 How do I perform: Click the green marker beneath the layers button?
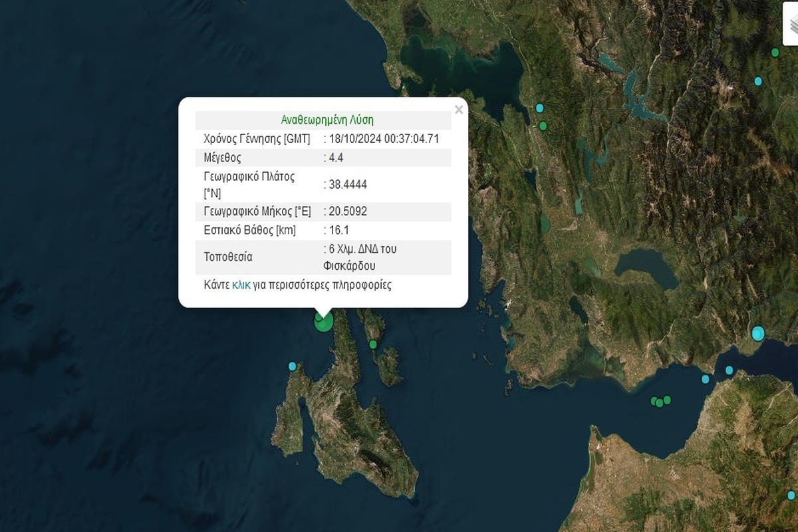tap(775, 53)
